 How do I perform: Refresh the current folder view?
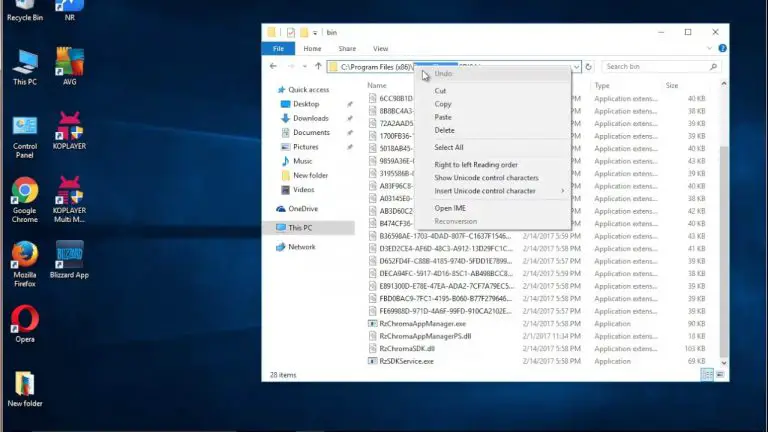click(x=589, y=67)
